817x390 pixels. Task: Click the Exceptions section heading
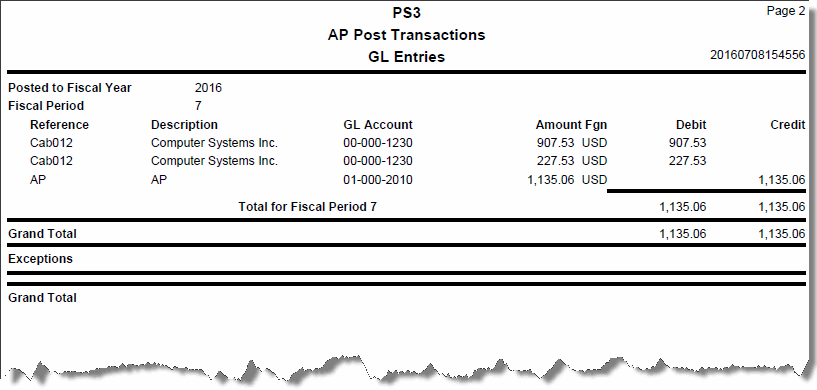coord(41,259)
